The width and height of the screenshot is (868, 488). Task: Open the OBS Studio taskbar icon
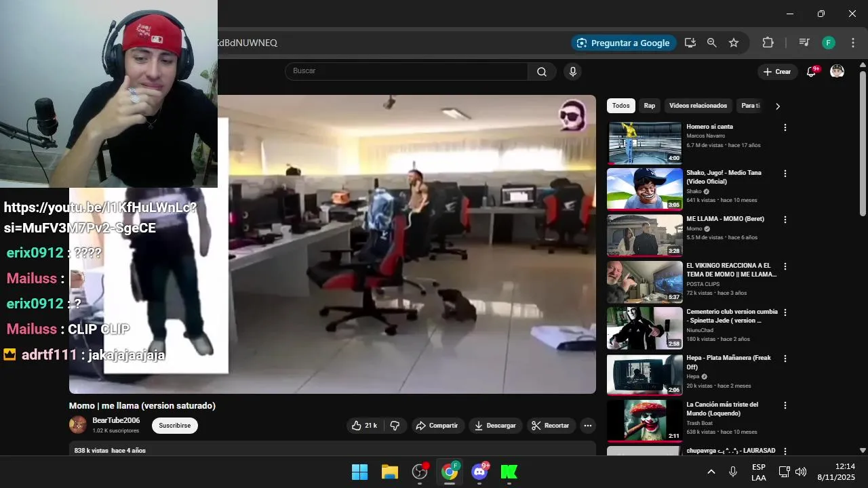[420, 472]
